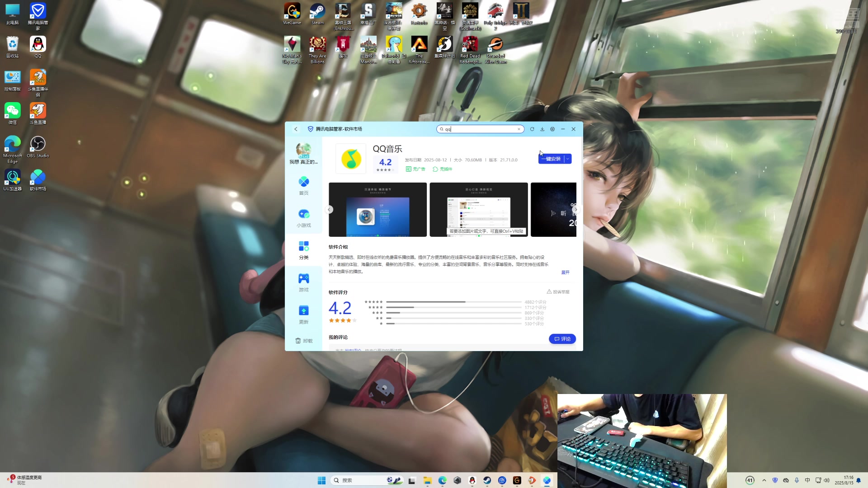Toggle the 中 input method indicator

coord(807,480)
